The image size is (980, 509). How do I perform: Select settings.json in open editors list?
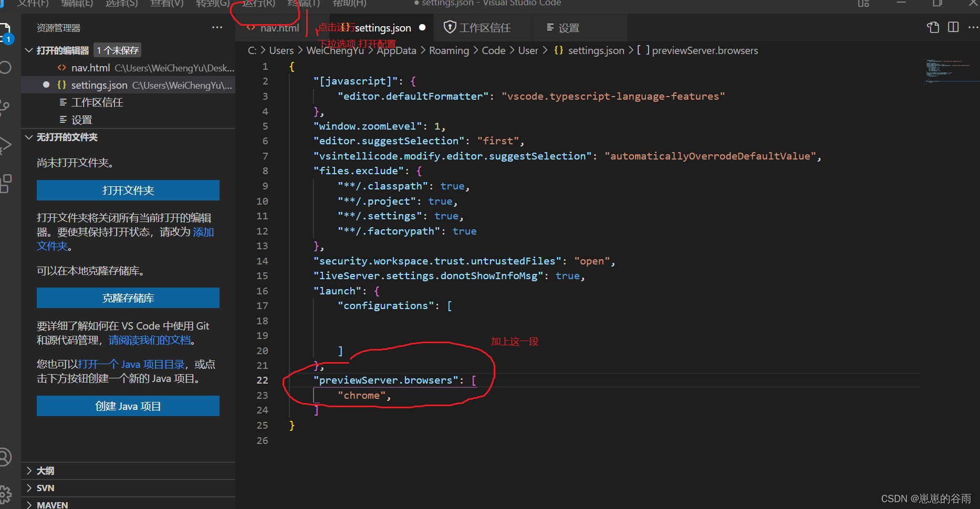[x=128, y=85]
